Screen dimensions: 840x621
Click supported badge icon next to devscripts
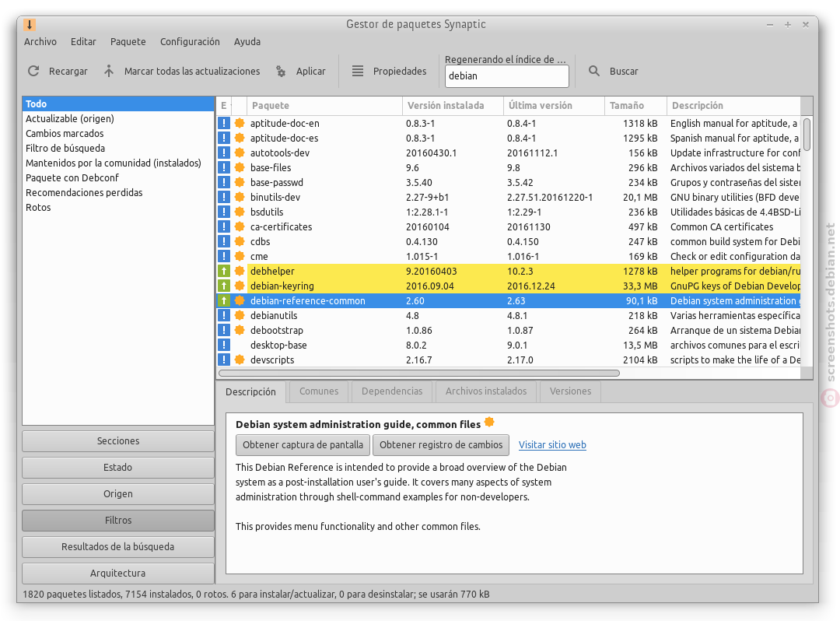(x=240, y=360)
